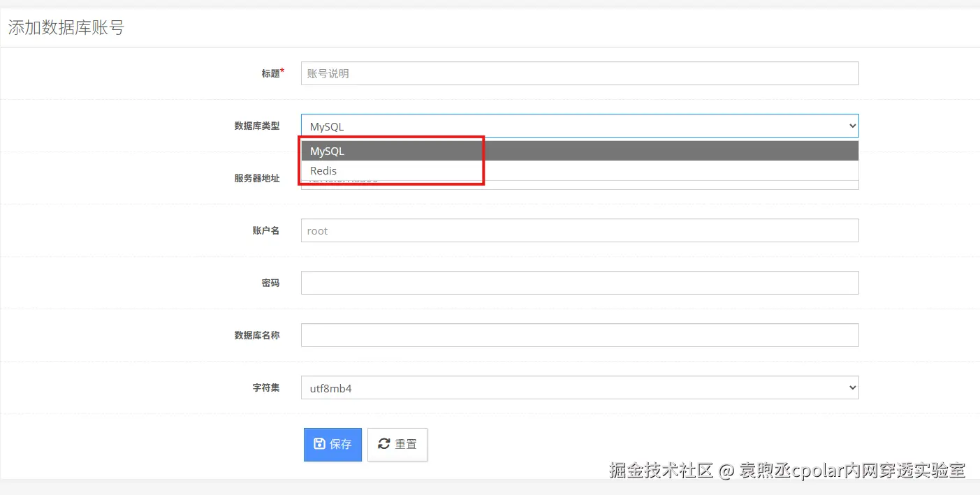Click the 密码 password input field
The height and width of the screenshot is (495, 980).
tap(580, 283)
